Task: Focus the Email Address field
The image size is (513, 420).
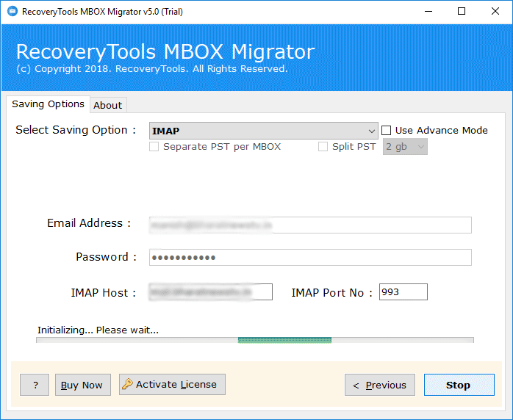Action: (x=310, y=225)
